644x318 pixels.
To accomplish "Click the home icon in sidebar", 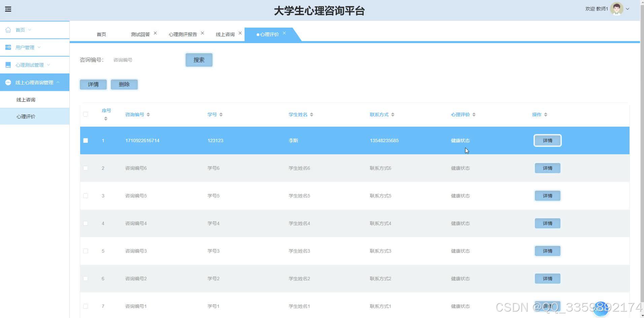I will (x=8, y=30).
